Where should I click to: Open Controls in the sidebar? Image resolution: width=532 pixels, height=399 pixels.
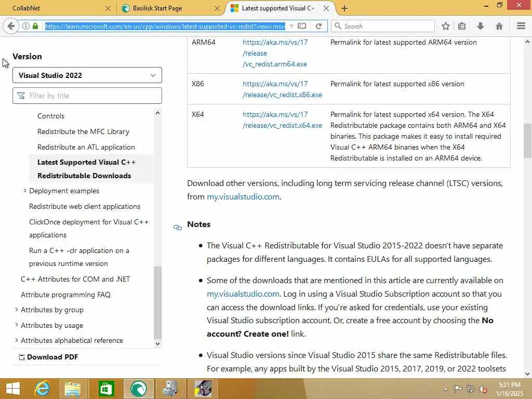click(50, 116)
